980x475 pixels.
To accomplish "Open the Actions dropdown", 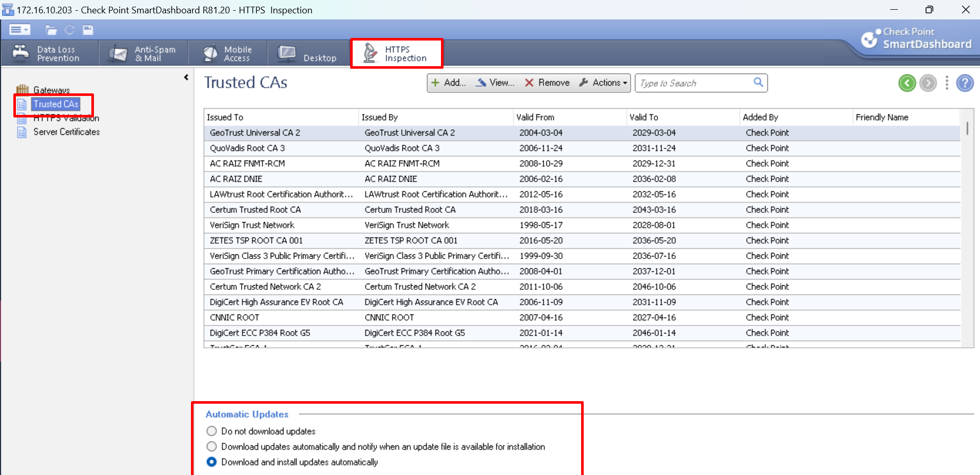I will [x=603, y=83].
